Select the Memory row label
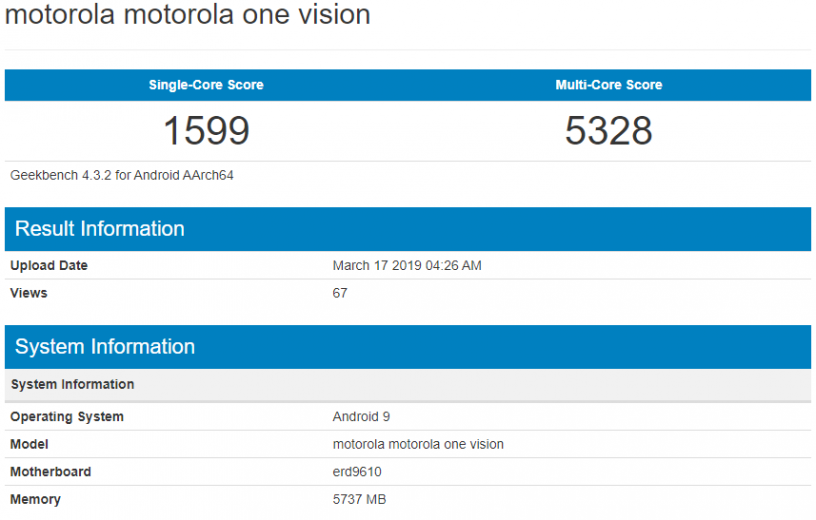The image size is (816, 520). coord(35,499)
